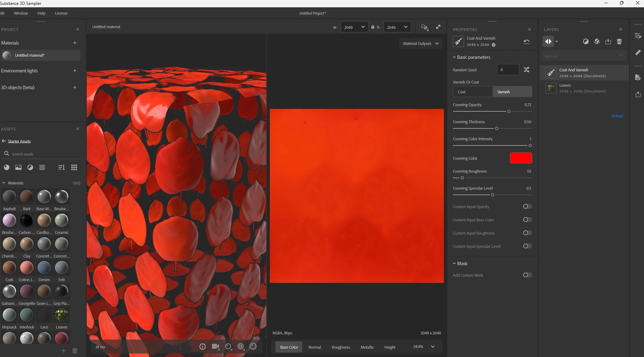Collapse the Basic parameters section
This screenshot has width=644, height=357.
tap(454, 57)
